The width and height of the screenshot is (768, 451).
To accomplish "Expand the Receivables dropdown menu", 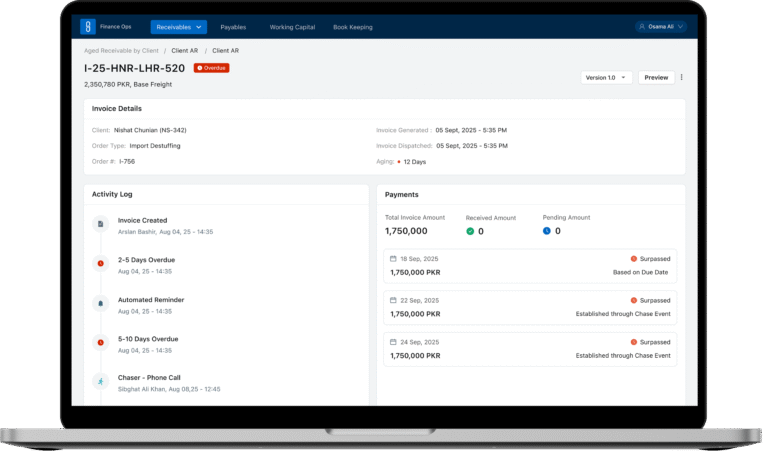I will click(x=179, y=27).
